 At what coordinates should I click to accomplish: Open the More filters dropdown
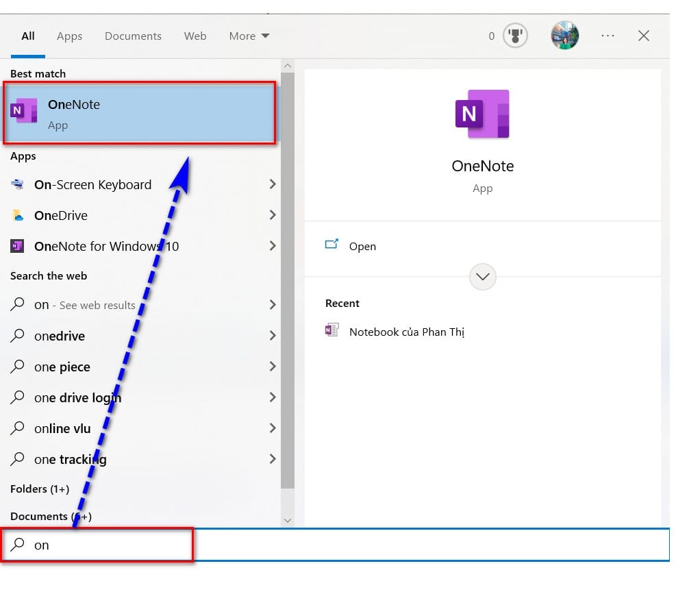click(248, 36)
